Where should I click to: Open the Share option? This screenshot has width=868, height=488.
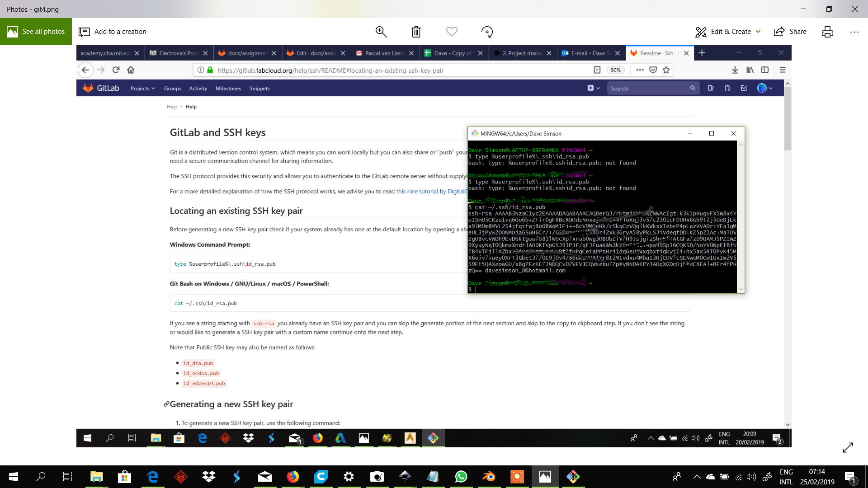(x=790, y=32)
